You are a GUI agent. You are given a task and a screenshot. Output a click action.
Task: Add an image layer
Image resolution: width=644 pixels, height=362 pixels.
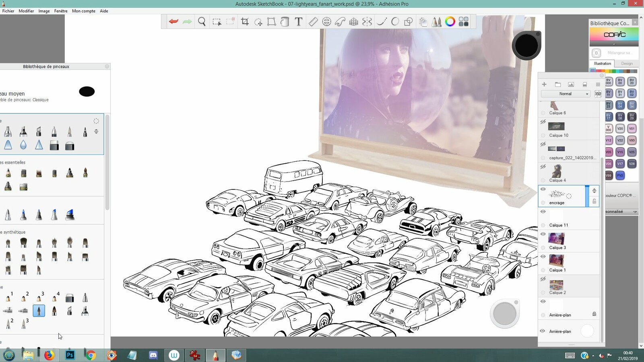click(571, 84)
